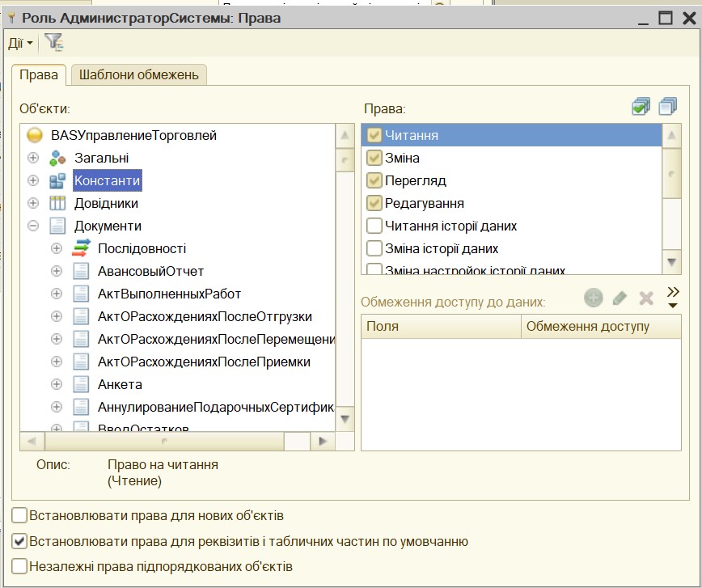Click the double-chevron more actions icon
Viewport: 702px width, 588px height.
click(x=673, y=297)
